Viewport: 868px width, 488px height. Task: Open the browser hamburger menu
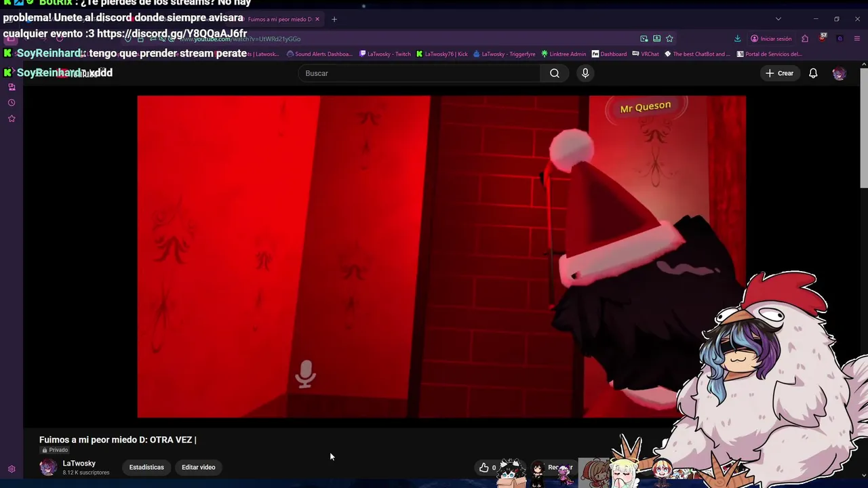(857, 39)
